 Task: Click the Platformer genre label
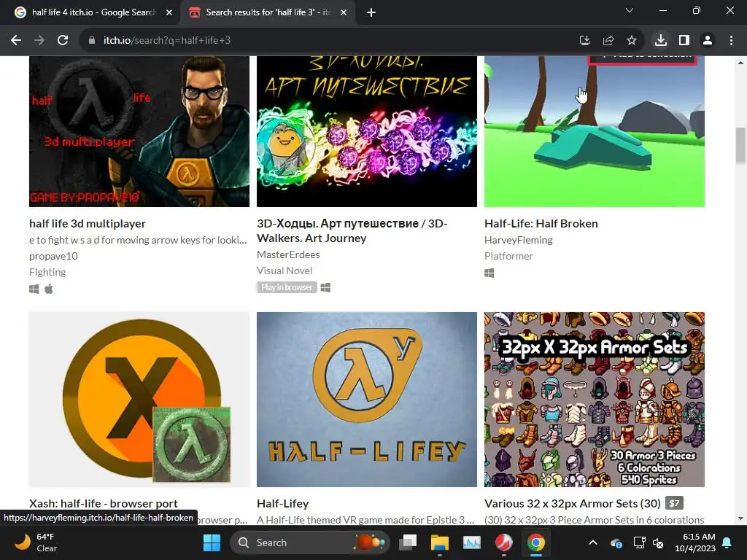(508, 256)
